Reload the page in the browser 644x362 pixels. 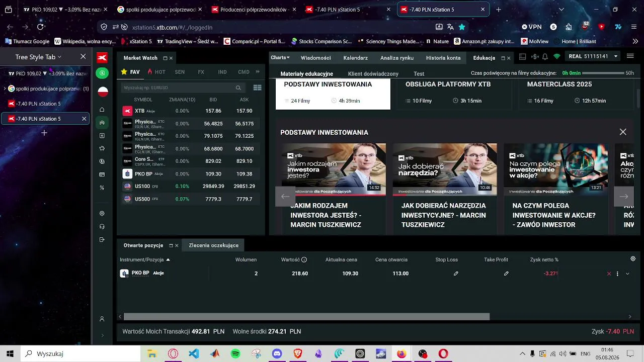pyautogui.click(x=41, y=27)
